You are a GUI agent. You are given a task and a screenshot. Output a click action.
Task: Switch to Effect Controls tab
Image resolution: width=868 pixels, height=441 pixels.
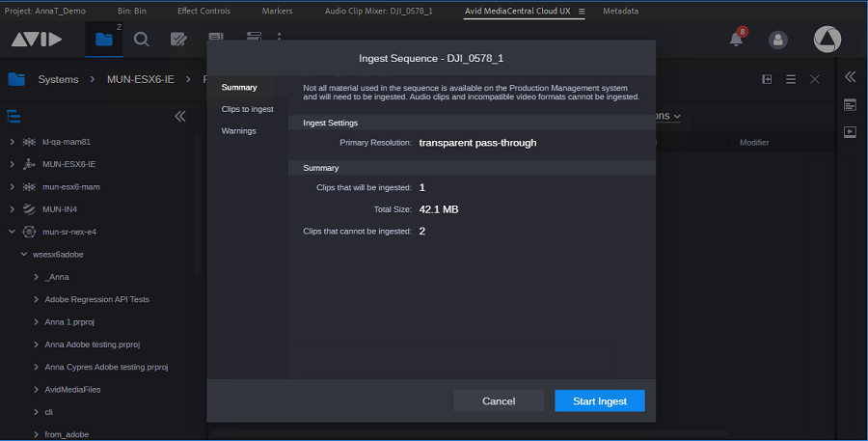click(203, 11)
